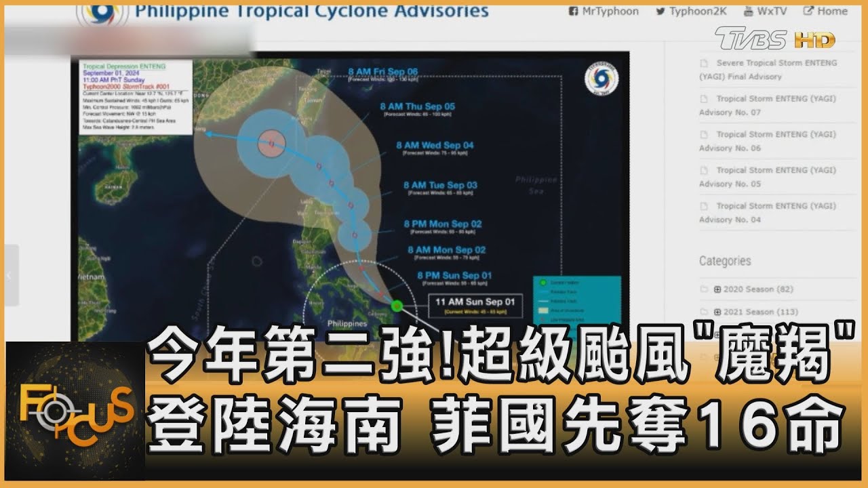Image resolution: width=868 pixels, height=488 pixels.
Task: Open ENTENG (YAGI) Advisory No. 04
Action: pyautogui.click(x=768, y=212)
